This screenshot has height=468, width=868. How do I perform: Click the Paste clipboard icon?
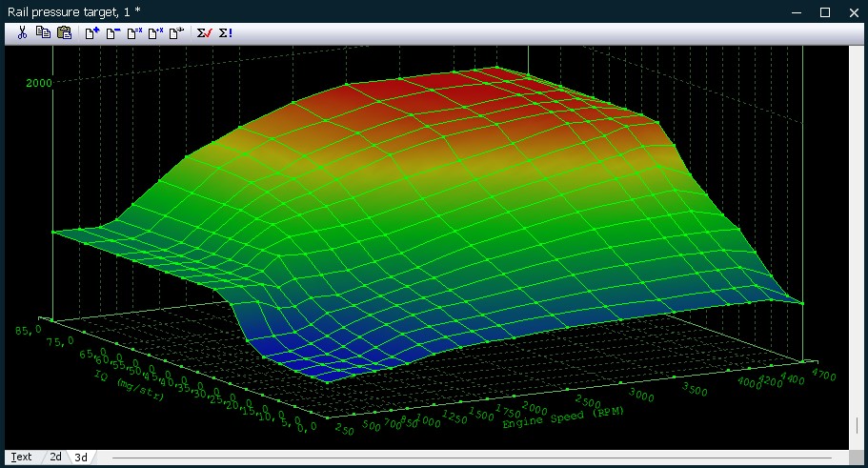(64, 32)
